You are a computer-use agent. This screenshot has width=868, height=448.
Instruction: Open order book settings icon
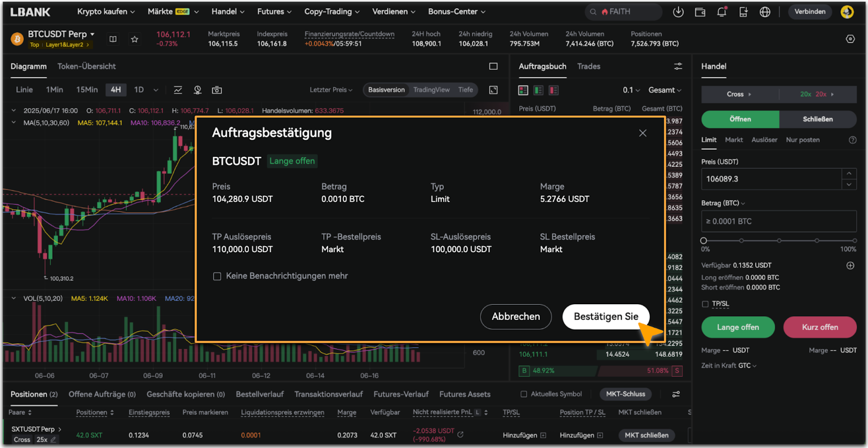[x=678, y=66]
